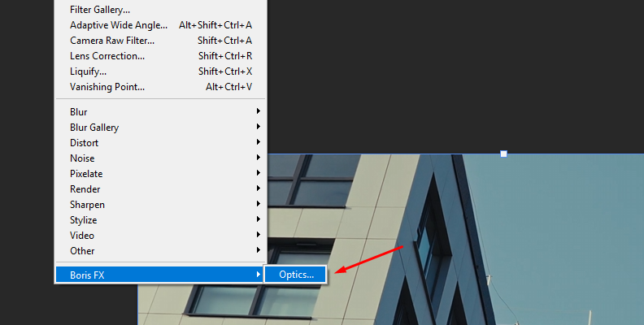This screenshot has height=325, width=644.
Task: Expand the Render submenu
Action: (x=160, y=189)
